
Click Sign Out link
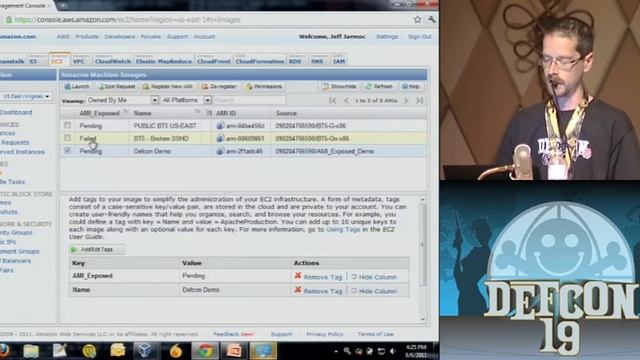420,37
